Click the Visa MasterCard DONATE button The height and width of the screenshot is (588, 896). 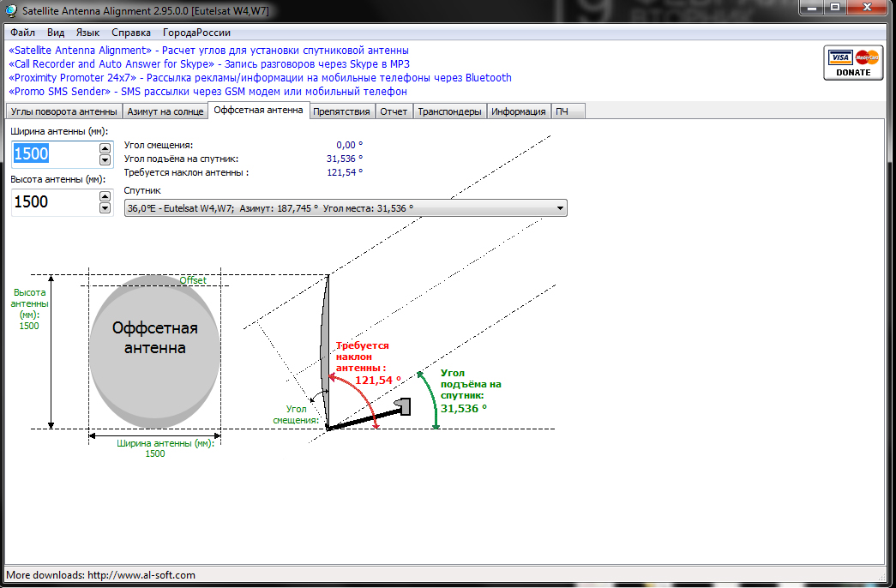853,63
